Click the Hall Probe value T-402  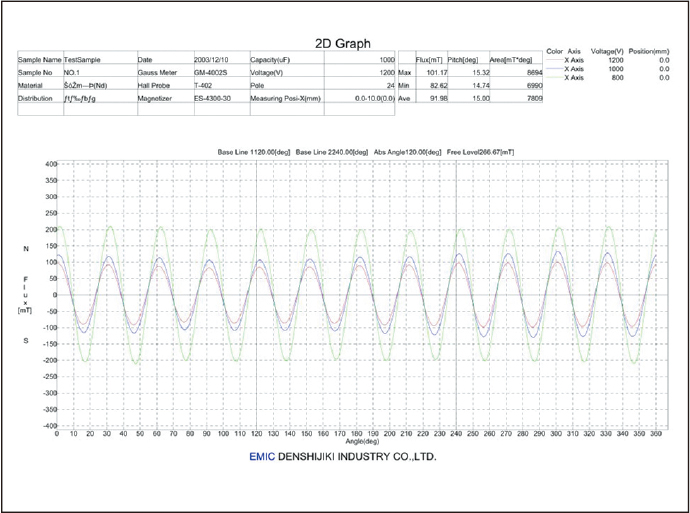click(x=206, y=86)
